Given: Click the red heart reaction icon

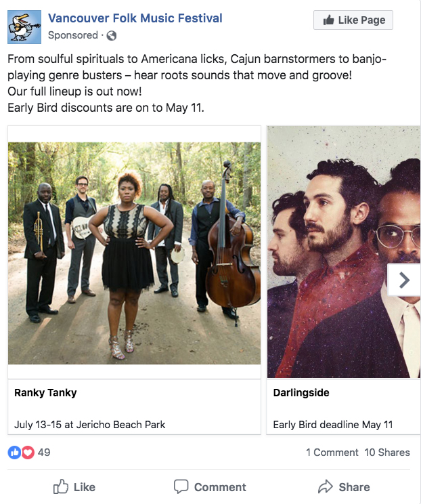Looking at the screenshot, I should [x=28, y=453].
